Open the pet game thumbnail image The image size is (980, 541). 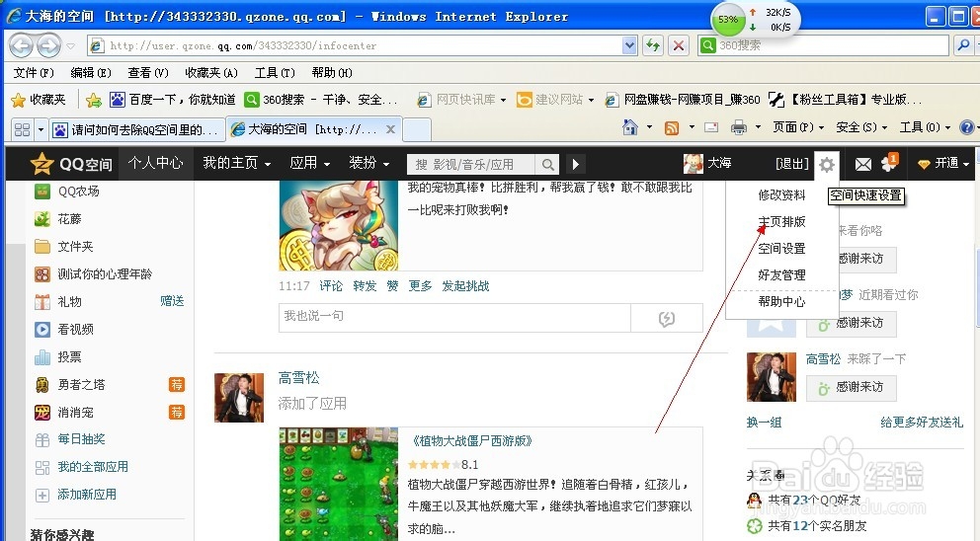(x=338, y=225)
